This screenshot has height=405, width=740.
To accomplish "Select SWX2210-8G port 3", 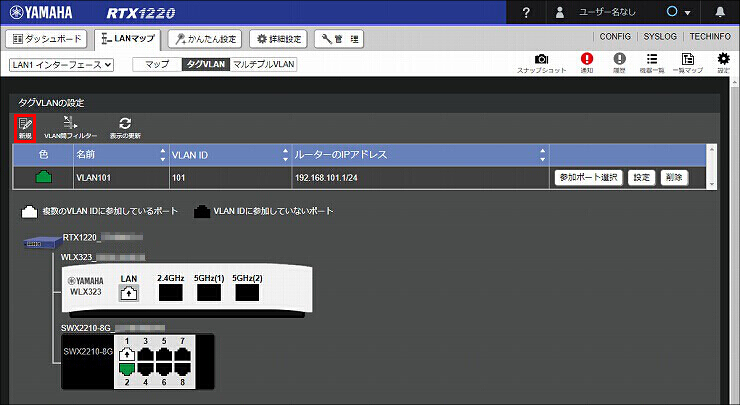I will coord(145,354).
